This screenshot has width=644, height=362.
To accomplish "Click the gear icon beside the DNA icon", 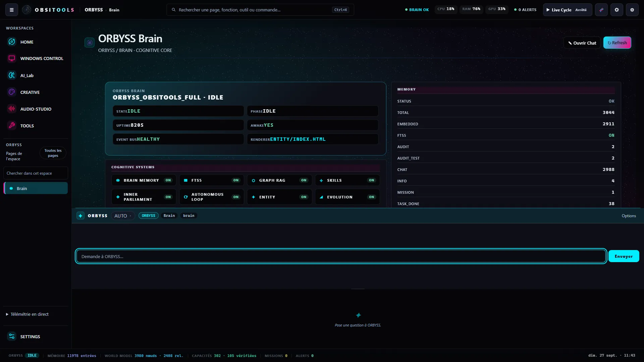I will [617, 10].
